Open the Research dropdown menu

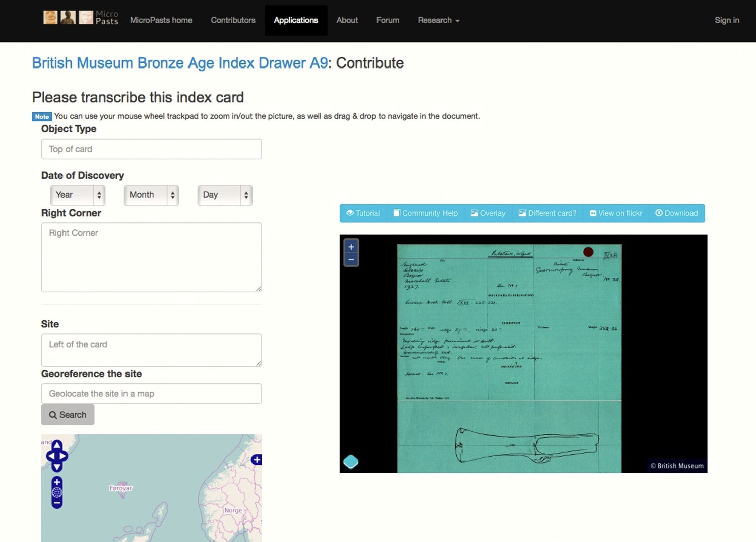(x=438, y=20)
